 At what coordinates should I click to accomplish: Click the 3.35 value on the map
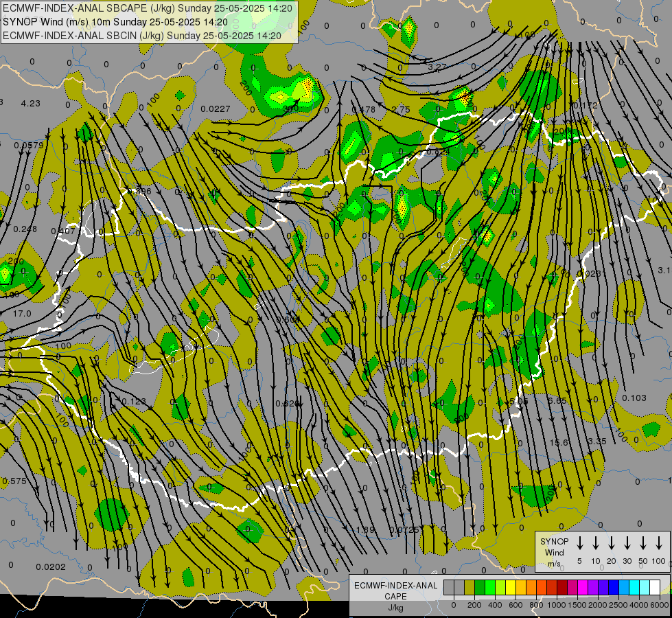click(x=597, y=442)
